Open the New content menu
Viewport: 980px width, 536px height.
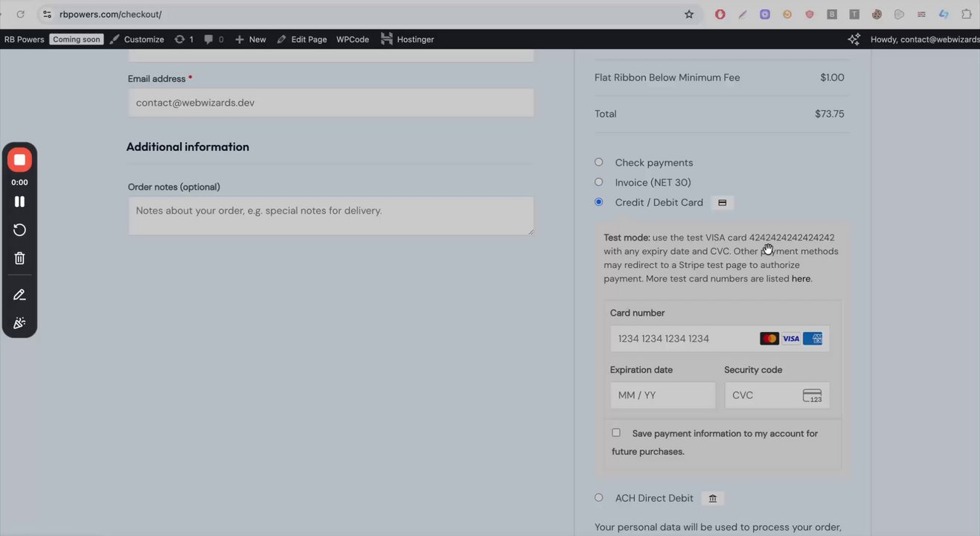250,39
